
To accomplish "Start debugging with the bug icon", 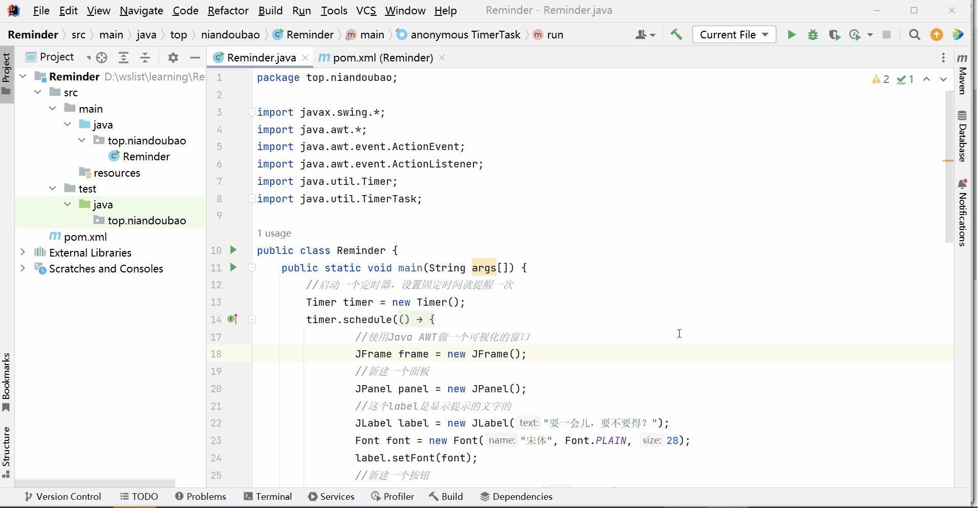I will point(813,35).
